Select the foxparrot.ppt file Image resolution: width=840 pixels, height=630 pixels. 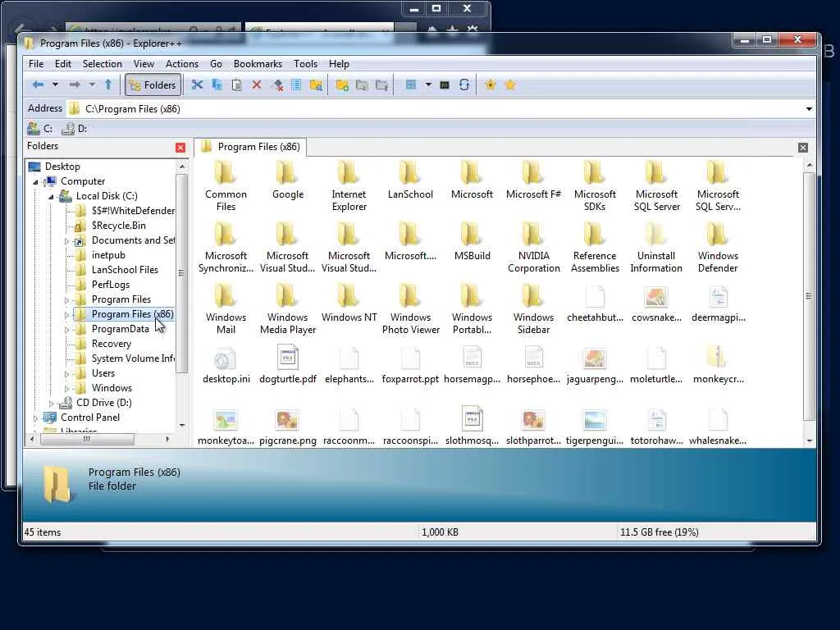410,365
